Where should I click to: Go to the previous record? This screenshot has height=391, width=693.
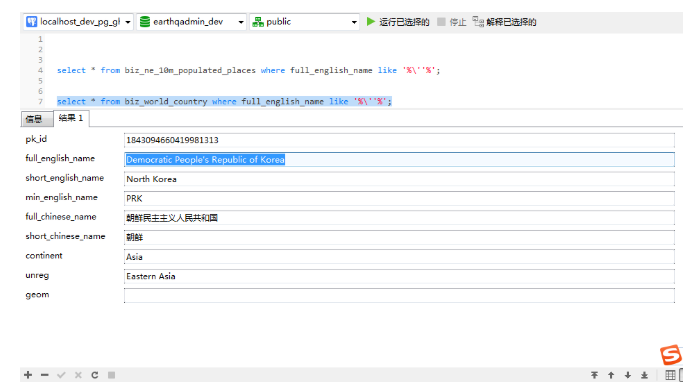coord(611,375)
